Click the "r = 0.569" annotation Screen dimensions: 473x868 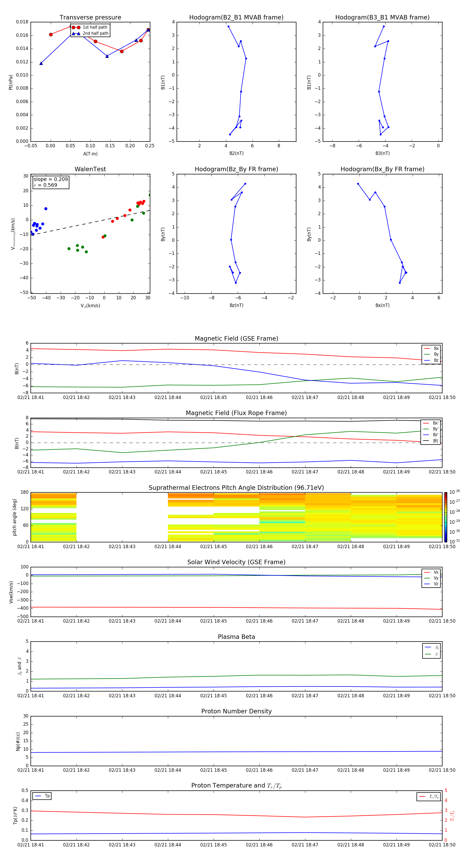coord(45,185)
